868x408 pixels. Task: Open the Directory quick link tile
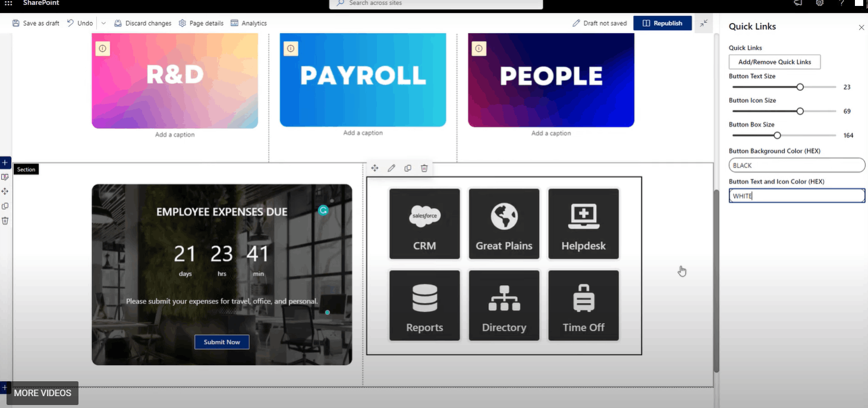[504, 305]
